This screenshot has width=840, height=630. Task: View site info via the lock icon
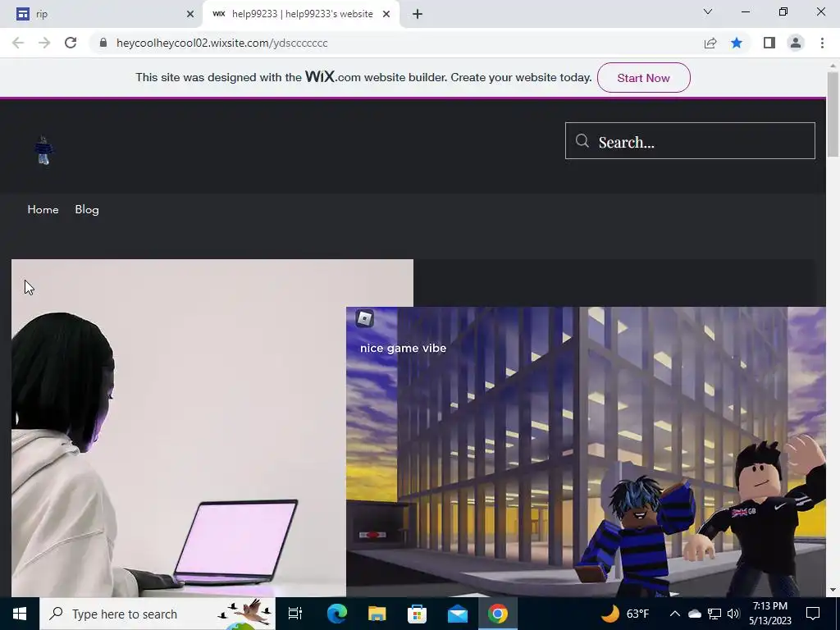tap(103, 43)
